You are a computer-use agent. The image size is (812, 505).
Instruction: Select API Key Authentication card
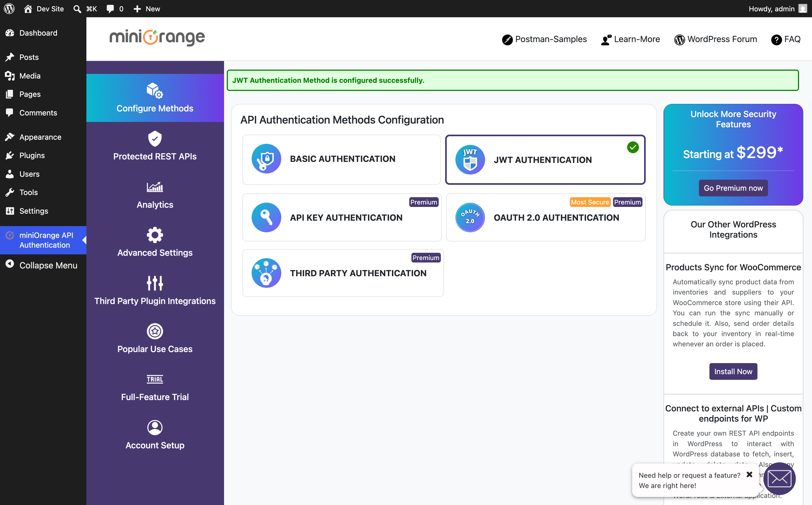tap(342, 217)
